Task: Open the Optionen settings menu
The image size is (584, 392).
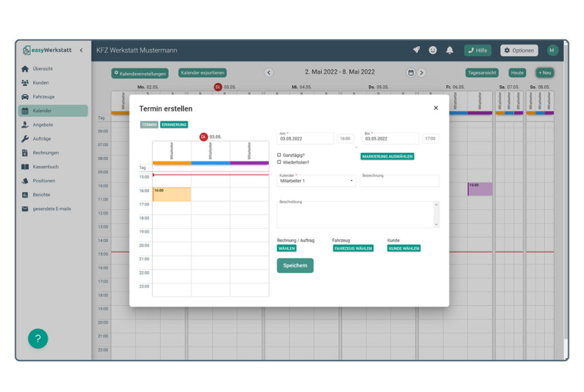Action: pyautogui.click(x=519, y=50)
